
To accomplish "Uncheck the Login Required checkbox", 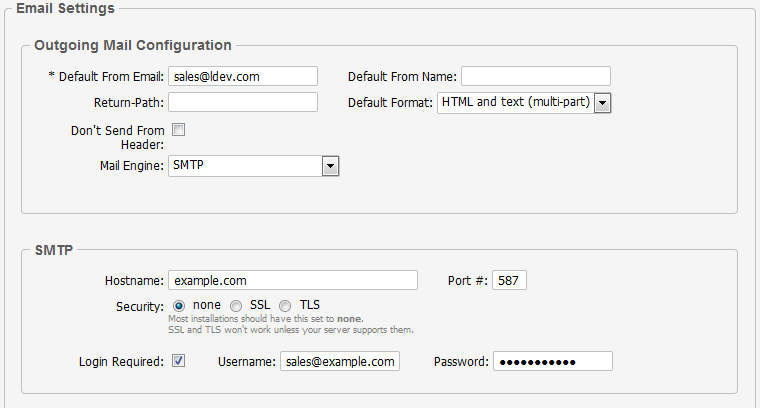I will (x=179, y=361).
